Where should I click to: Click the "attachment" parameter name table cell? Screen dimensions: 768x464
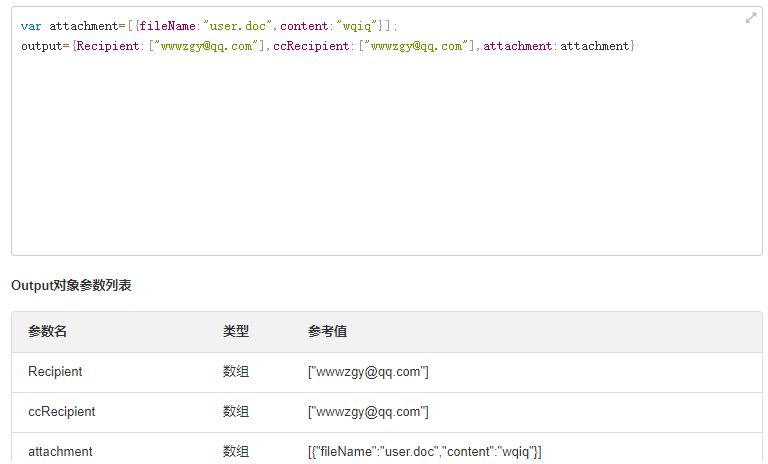(x=60, y=452)
